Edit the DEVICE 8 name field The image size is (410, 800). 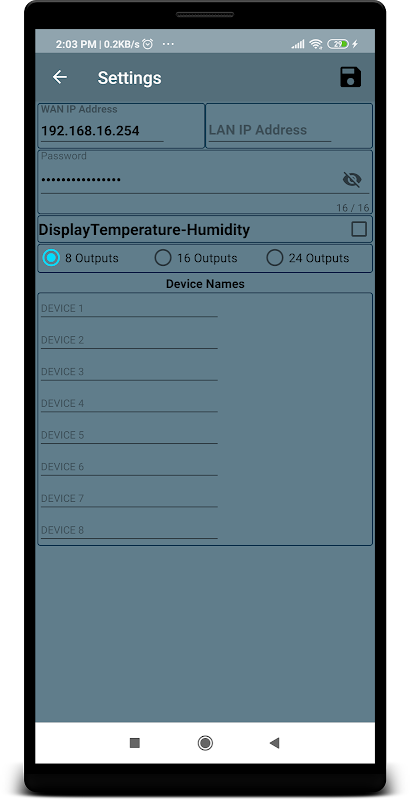tap(129, 530)
